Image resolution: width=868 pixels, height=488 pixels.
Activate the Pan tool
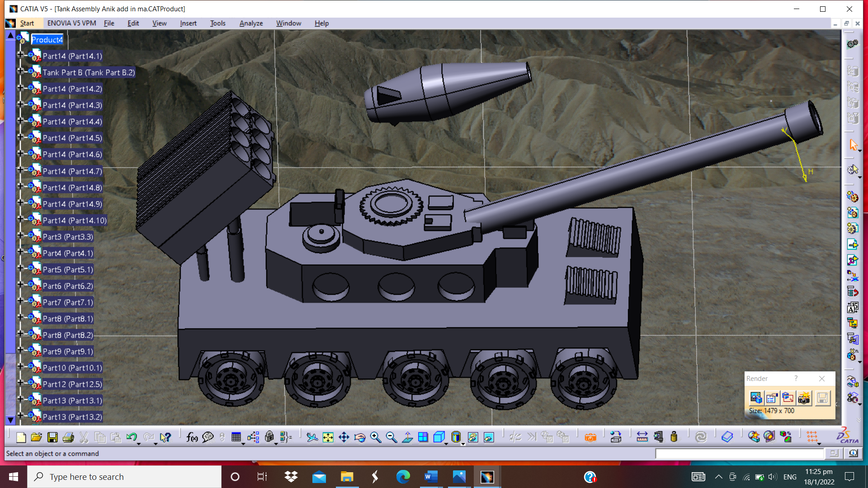(x=344, y=437)
